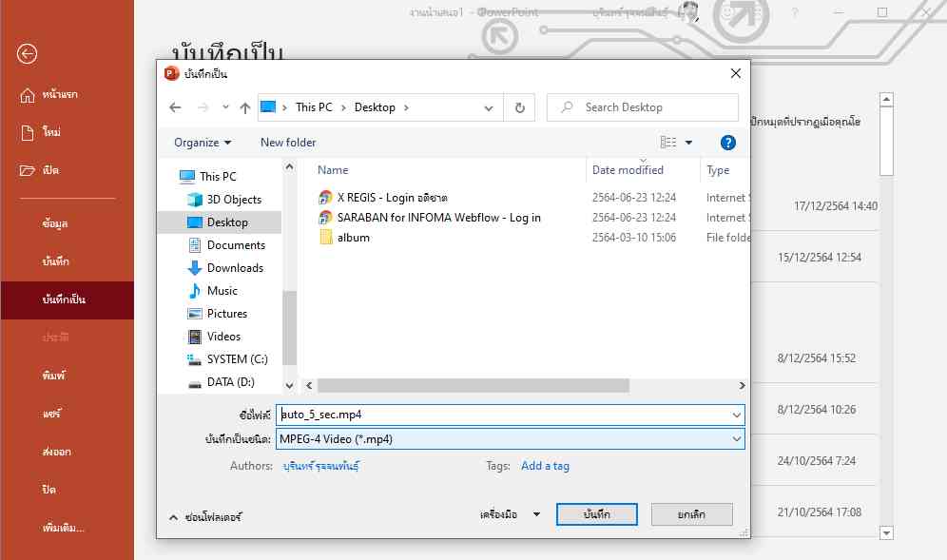This screenshot has width=947, height=560.
Task: Click the บันทึก save button
Action: [596, 514]
